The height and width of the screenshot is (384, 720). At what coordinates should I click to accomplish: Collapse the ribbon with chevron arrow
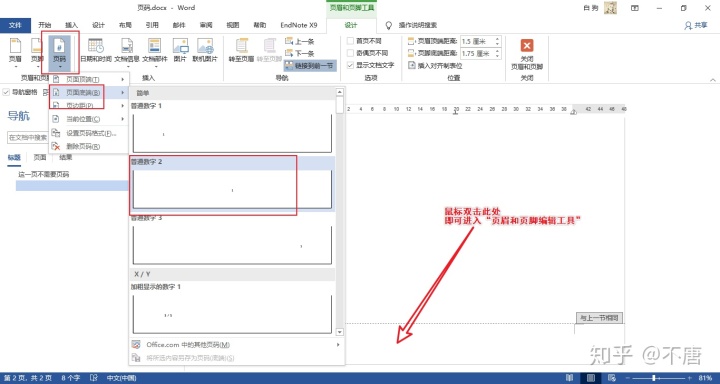point(713,80)
